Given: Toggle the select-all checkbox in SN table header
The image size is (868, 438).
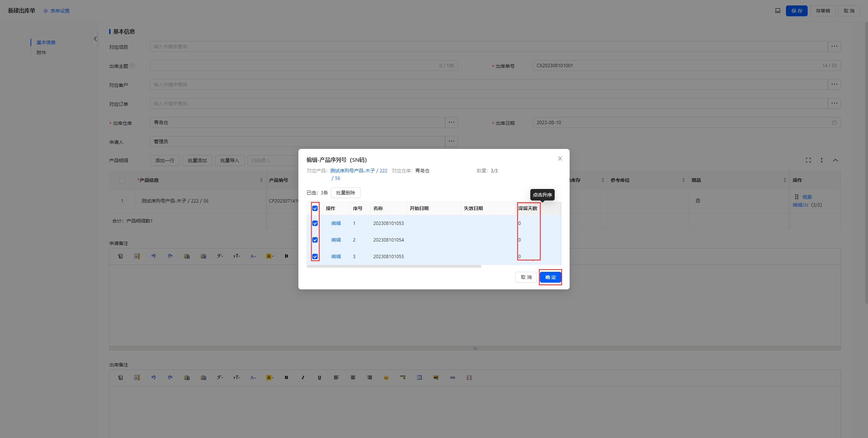Looking at the screenshot, I should [x=315, y=208].
